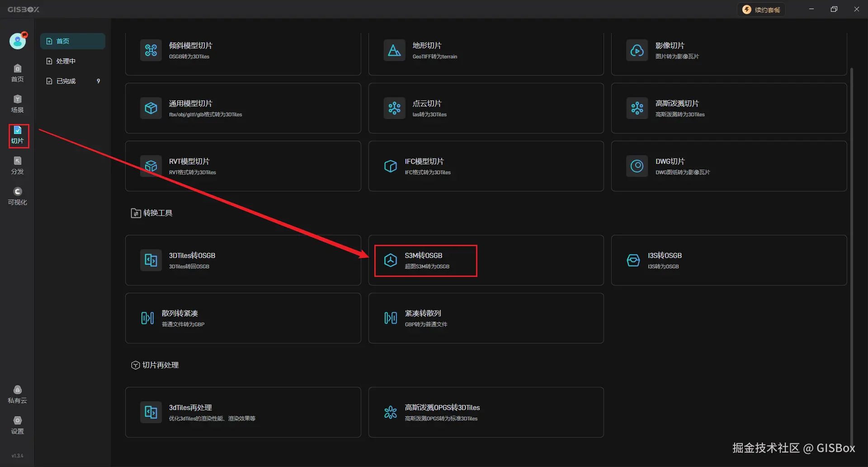Click the DWG切片 circular icon
Screen dimensions: 868x467
click(637, 166)
